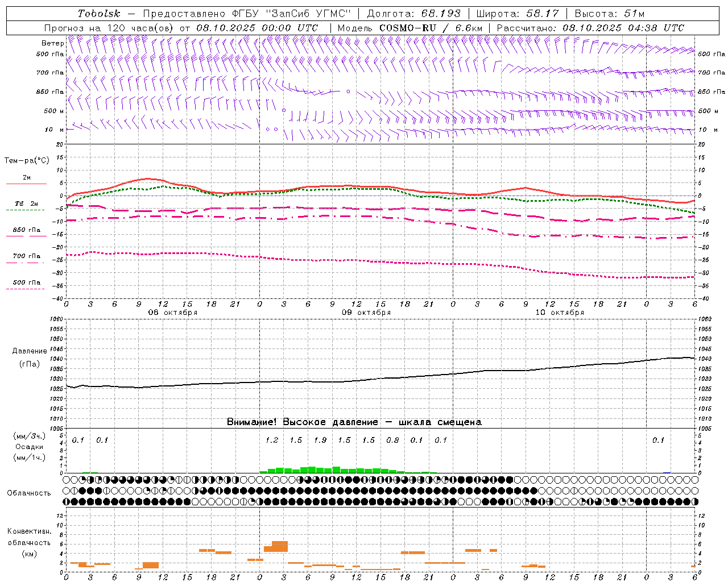Click the '700 гПа' temperature legend entry
728x582 pixels.
(27, 256)
